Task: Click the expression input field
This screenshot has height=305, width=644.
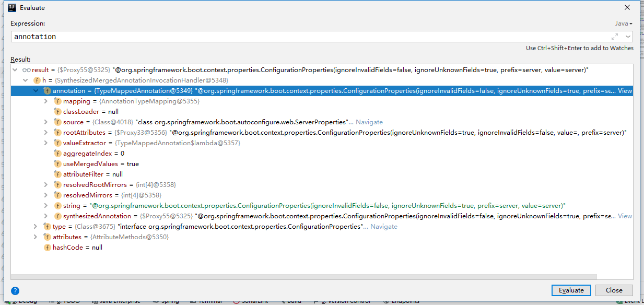Action: (308, 37)
